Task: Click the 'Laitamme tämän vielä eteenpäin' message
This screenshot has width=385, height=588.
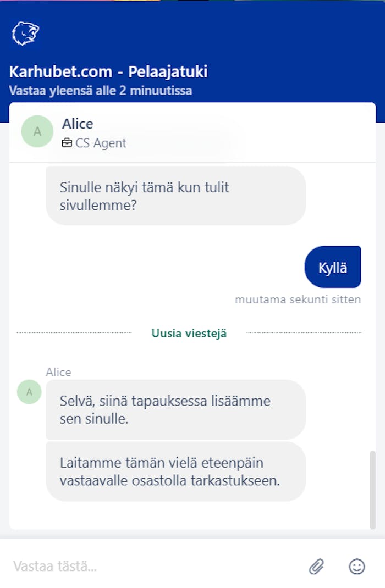Action: [175, 471]
